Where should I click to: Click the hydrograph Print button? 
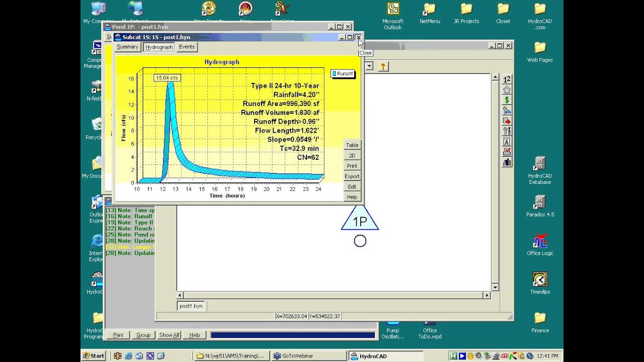(x=352, y=166)
